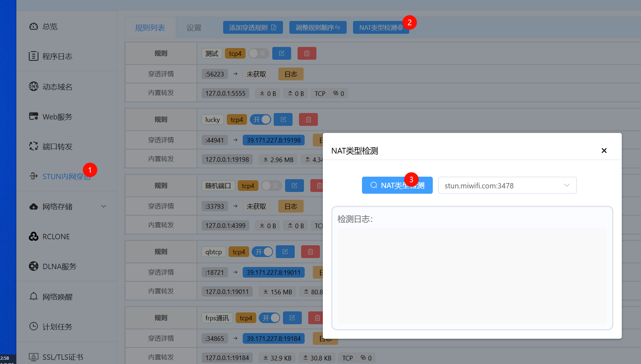Click the 39.171.227.8:19184 public address
The height and width of the screenshot is (364, 641).
coord(274,338)
